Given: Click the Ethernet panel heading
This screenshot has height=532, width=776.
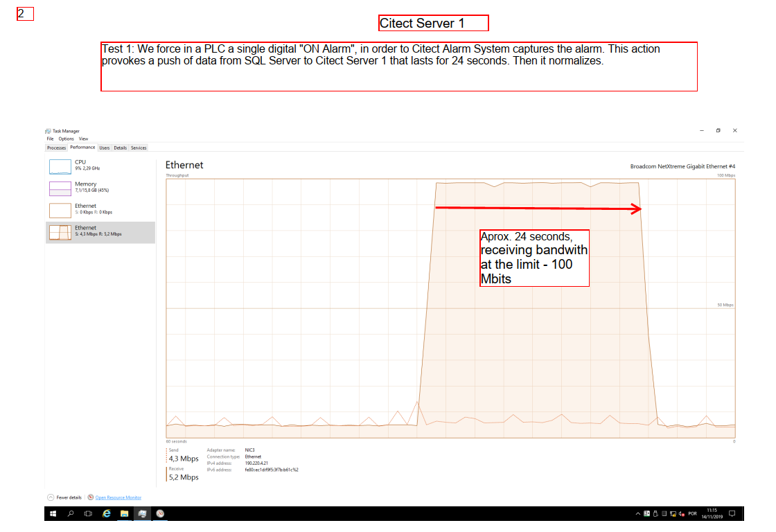Looking at the screenshot, I should (x=184, y=166).
